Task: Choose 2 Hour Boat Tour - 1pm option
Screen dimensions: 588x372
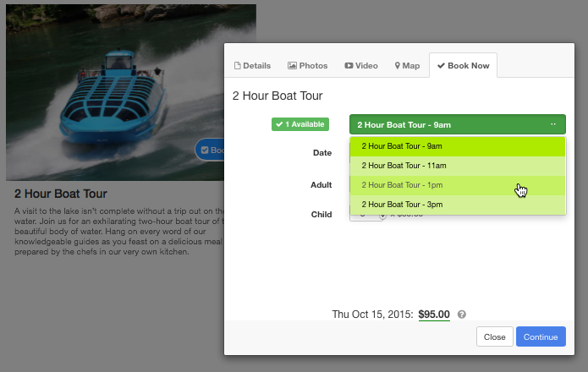Action: click(458, 185)
